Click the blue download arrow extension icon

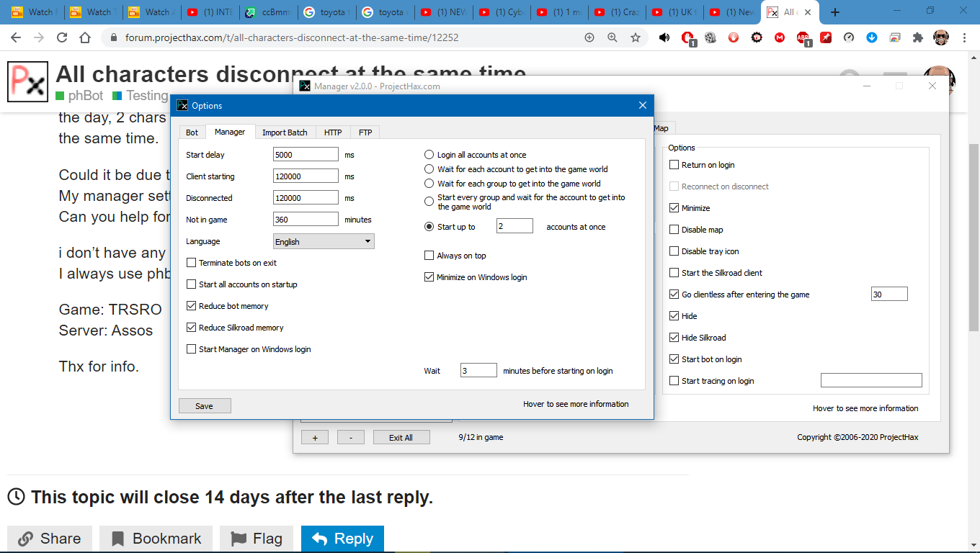pos(871,38)
